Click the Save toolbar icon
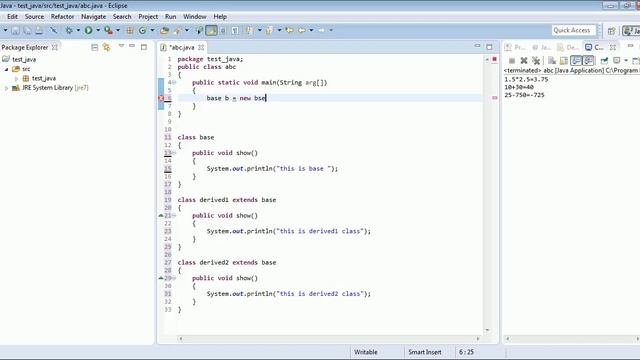Screen dimensions: 640x360 (16, 31)
